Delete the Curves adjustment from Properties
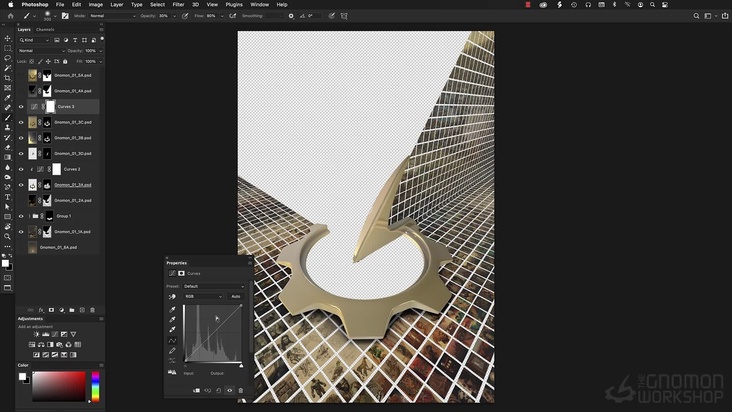The image size is (732, 412). [241, 391]
